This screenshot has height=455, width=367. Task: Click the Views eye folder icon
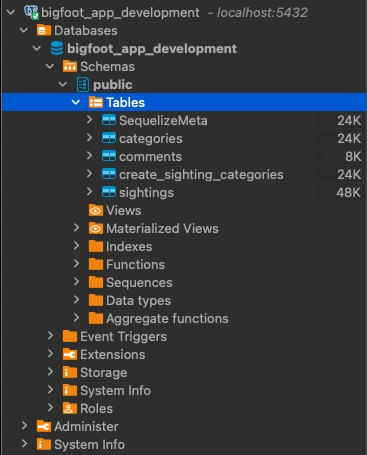(x=96, y=210)
